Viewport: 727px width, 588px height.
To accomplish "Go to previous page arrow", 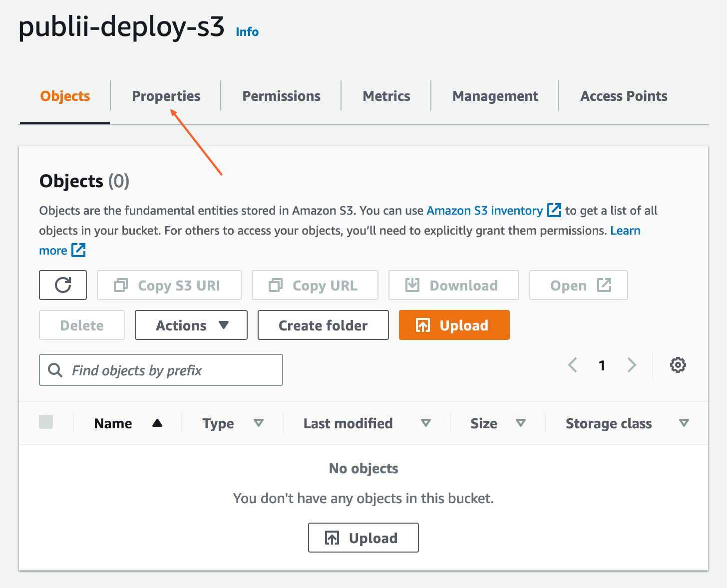I will [573, 365].
